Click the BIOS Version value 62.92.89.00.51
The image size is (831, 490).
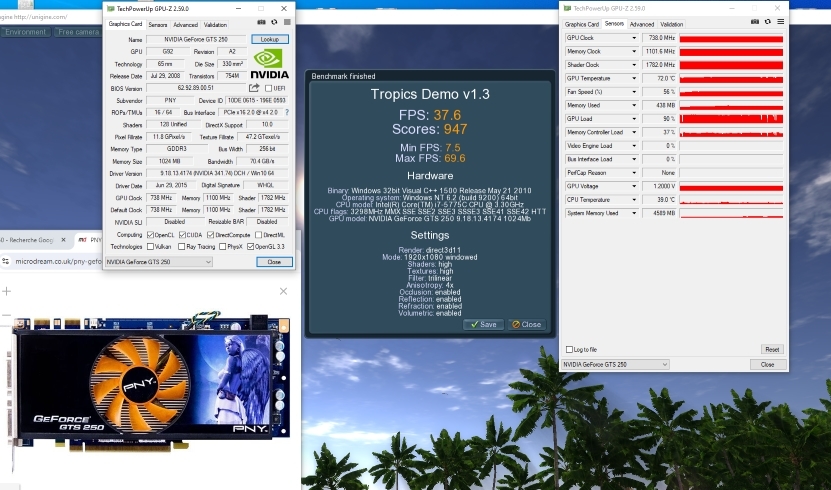coord(196,88)
